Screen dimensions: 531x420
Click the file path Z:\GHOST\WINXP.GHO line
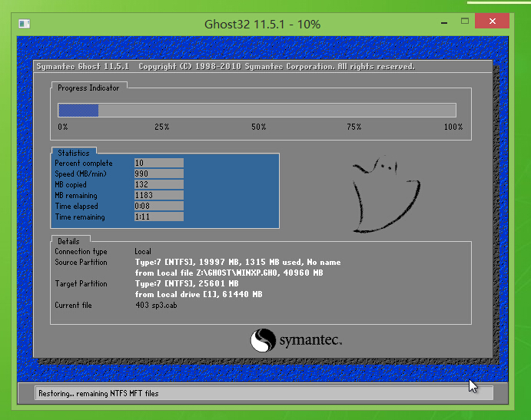[229, 273]
